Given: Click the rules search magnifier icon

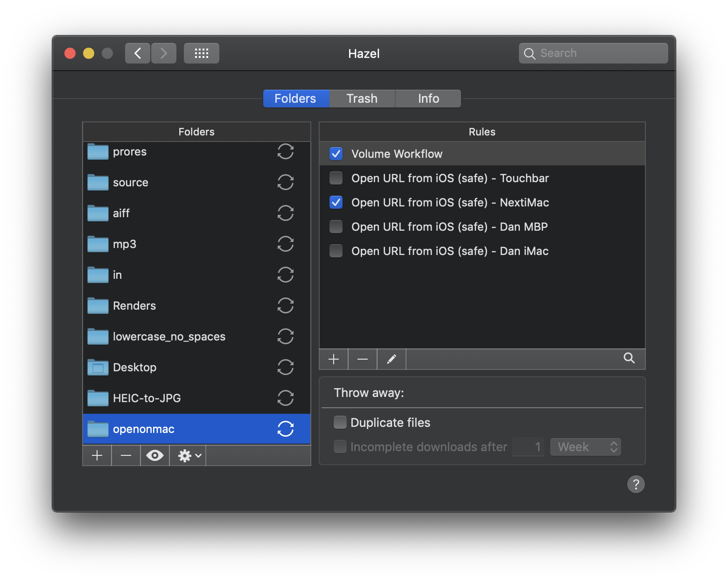Looking at the screenshot, I should [x=629, y=358].
